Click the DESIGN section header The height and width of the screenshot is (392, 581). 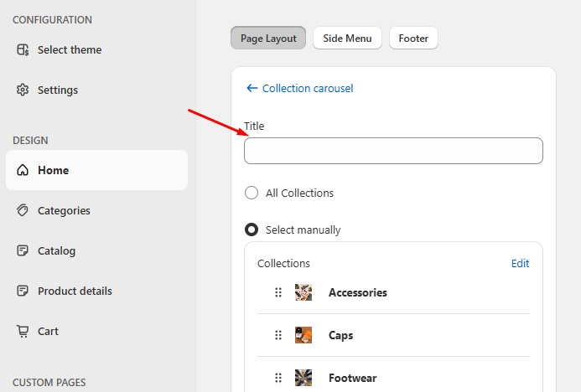click(30, 140)
